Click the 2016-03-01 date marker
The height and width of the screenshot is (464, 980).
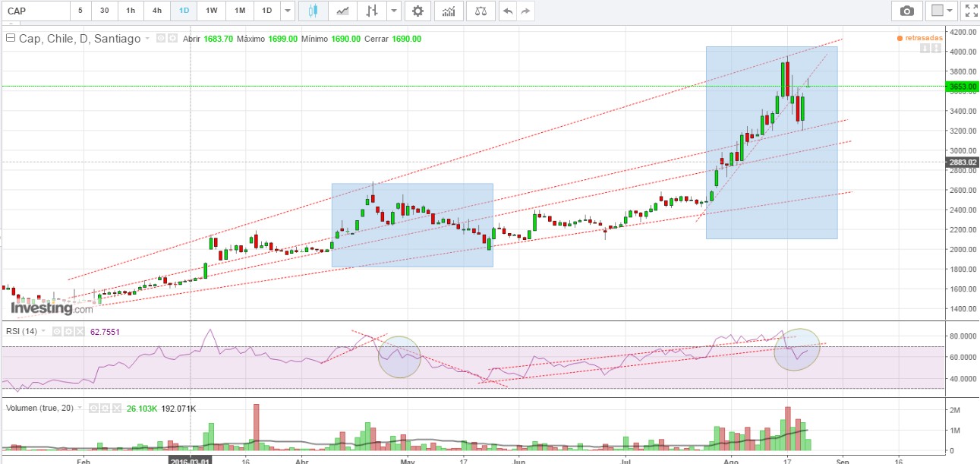tap(189, 460)
